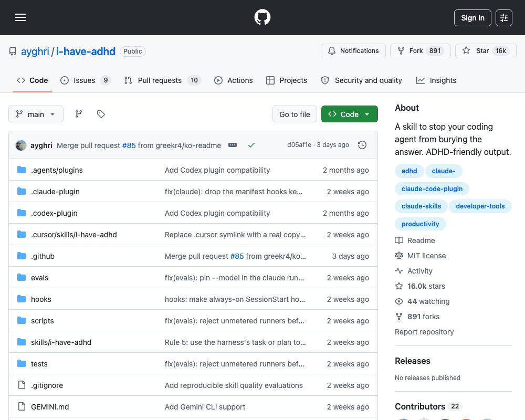Expand the green Code dropdown button
The image size is (525, 420).
(349, 114)
